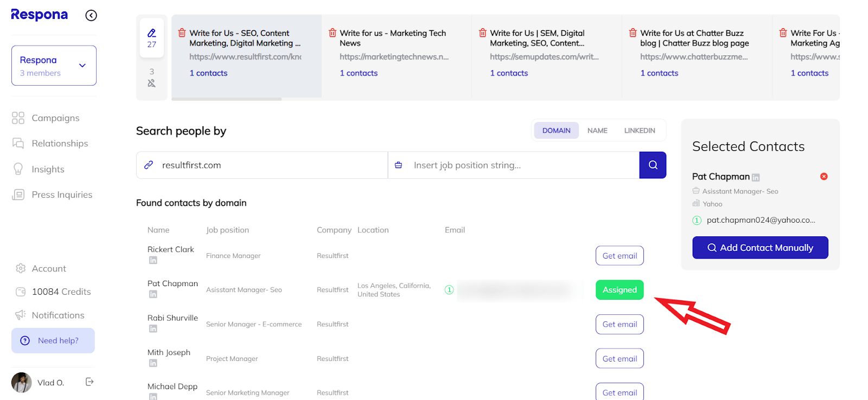
Task: Open Rabi Shurville's LinkedIn icon
Action: [153, 328]
